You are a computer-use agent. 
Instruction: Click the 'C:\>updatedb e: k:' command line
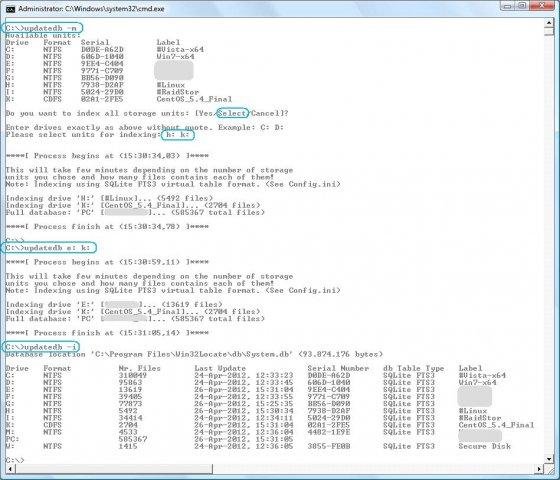48,248
